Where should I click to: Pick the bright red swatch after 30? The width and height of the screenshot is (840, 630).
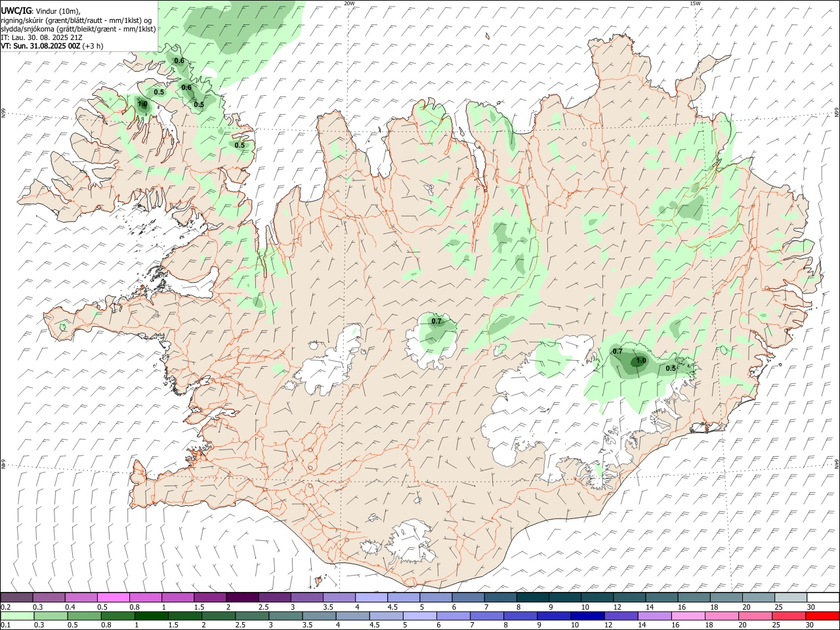tap(822, 616)
